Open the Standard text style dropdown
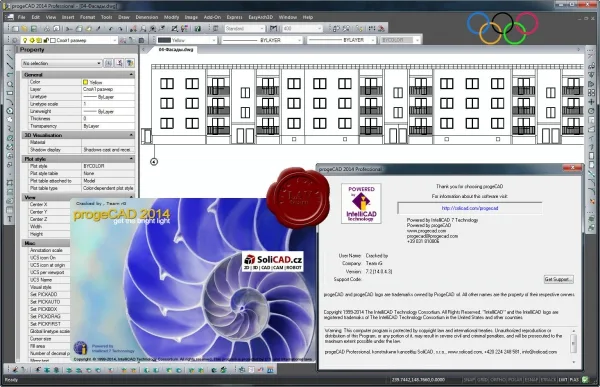This screenshot has width=600, height=387. click(245, 29)
